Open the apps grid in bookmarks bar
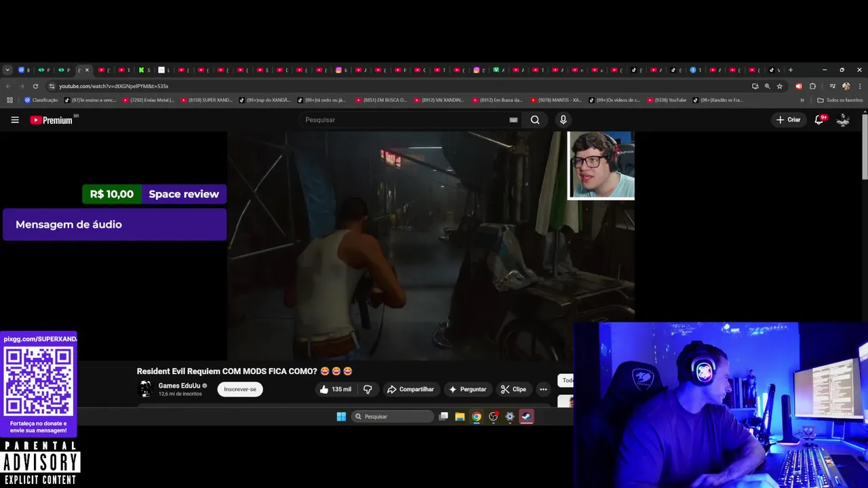The height and width of the screenshot is (488, 868). pos(9,100)
